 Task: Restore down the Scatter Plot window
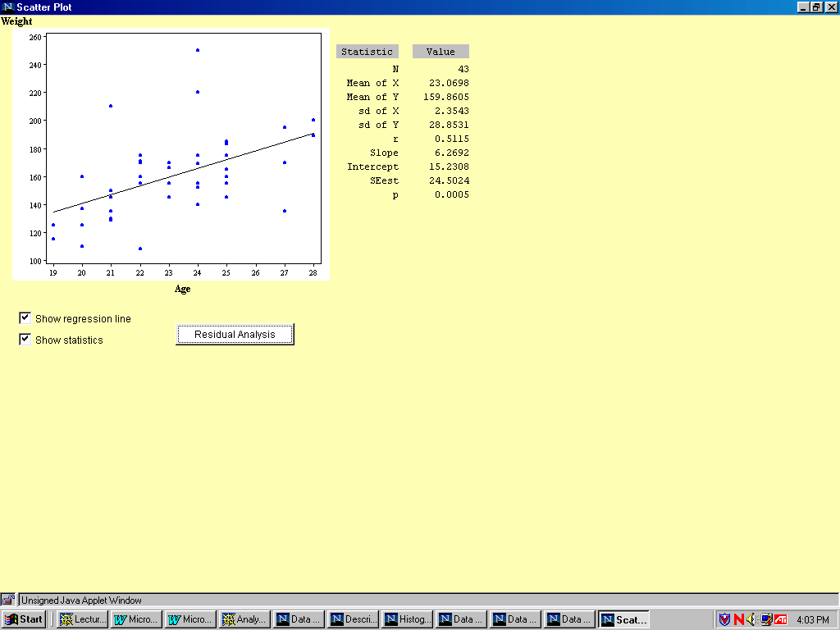(816, 7)
